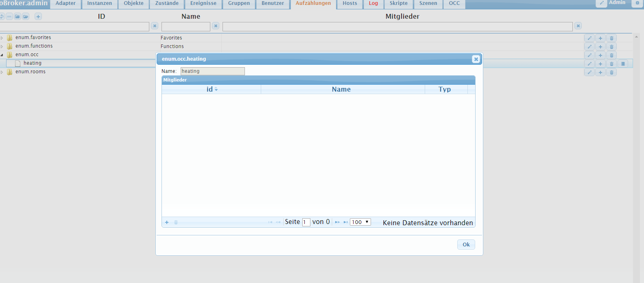The image size is (644, 283).
Task: Delete the enum.favorites row
Action: point(611,38)
